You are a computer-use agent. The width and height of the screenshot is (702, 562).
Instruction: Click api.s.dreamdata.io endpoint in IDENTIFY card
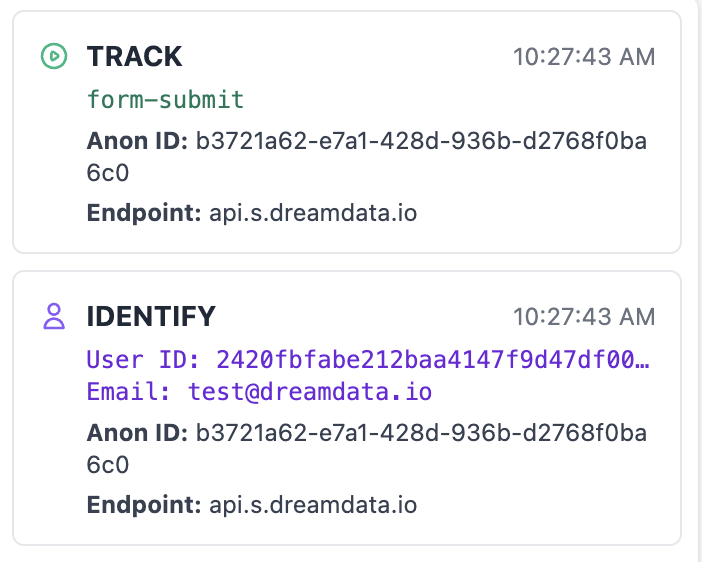click(x=312, y=505)
